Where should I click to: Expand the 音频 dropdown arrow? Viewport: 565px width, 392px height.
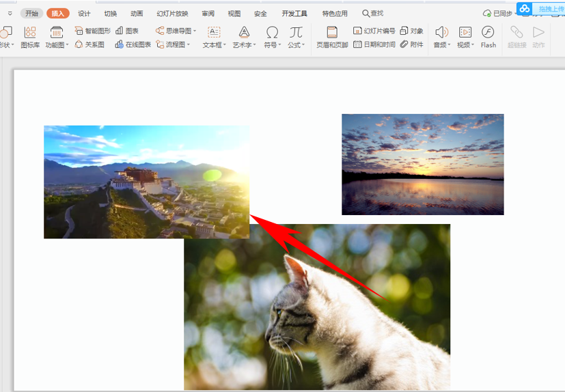[x=449, y=45]
